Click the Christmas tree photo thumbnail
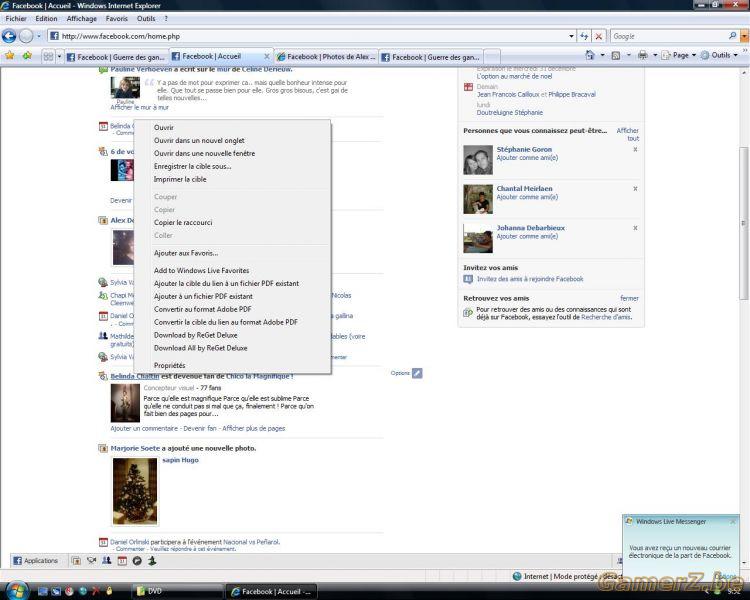 (135, 491)
